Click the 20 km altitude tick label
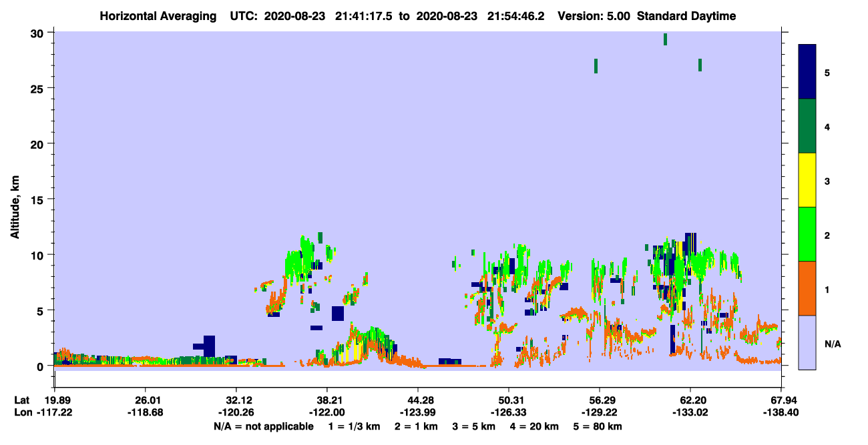Image resolution: width=868 pixels, height=445 pixels. point(37,143)
